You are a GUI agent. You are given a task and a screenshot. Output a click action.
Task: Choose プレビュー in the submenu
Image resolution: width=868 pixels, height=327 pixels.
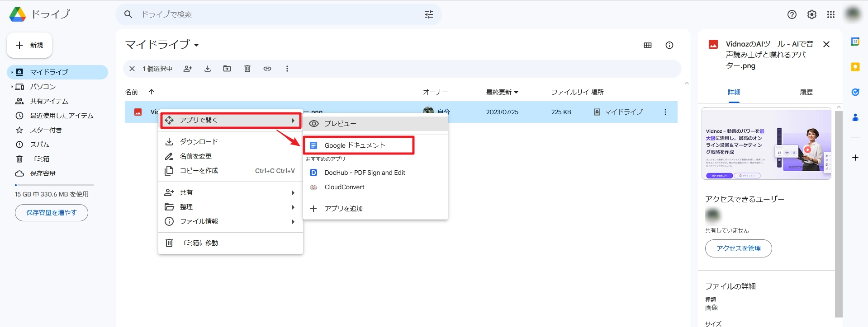point(375,124)
